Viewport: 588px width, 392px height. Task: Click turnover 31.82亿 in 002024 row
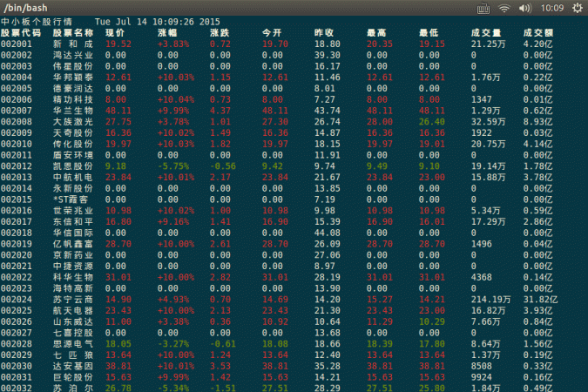pos(540,300)
